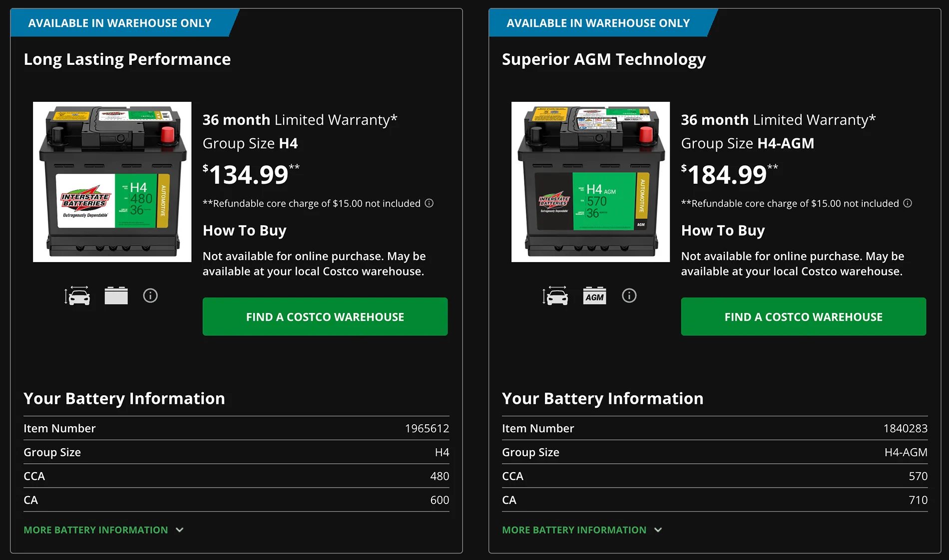The image size is (949, 560).
Task: Expand More Battery Information for H4-AGM battery
Action: tap(574, 530)
